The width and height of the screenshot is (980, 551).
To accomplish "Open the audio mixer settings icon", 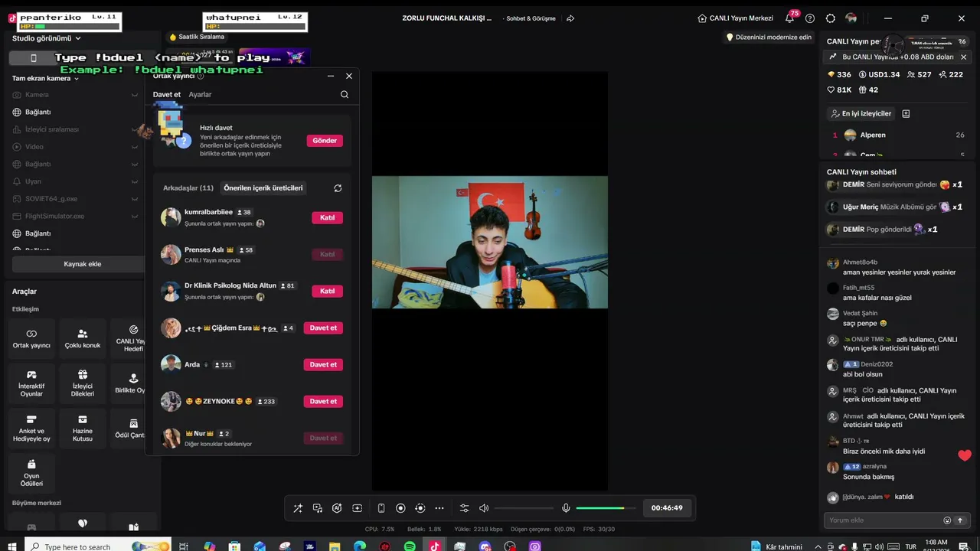I will (464, 508).
